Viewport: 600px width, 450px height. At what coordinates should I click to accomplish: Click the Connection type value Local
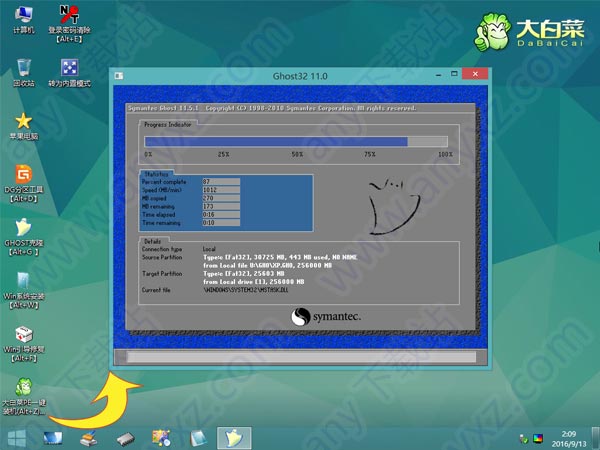209,249
